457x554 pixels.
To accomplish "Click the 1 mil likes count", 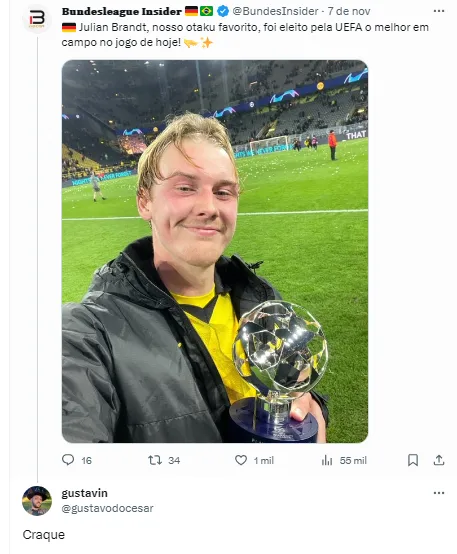I will (264, 460).
